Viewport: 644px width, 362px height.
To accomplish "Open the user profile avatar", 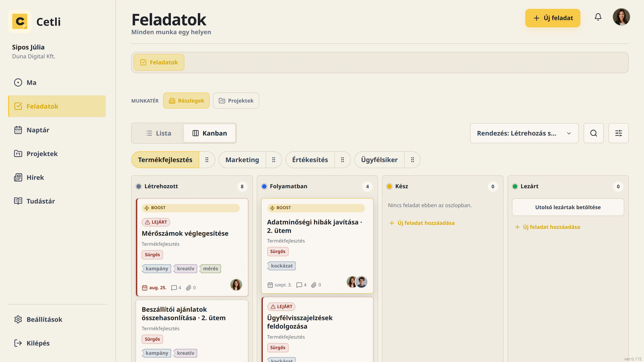I will click(x=621, y=17).
